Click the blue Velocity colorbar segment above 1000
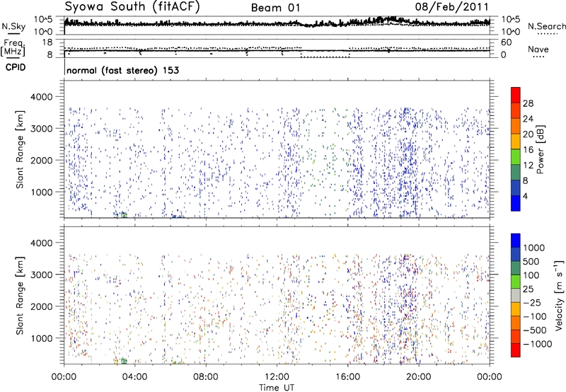This screenshot has height=392, width=566. click(516, 241)
